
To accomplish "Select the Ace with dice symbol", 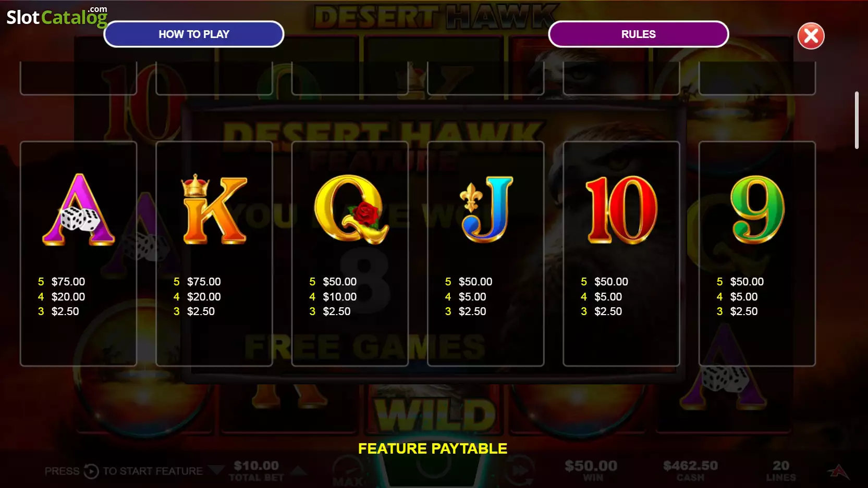I will (x=78, y=209).
